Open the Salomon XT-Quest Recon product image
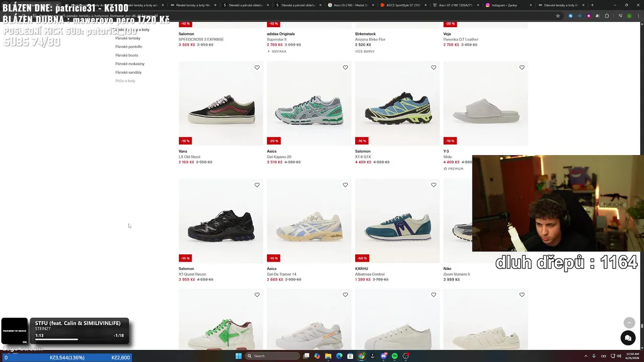The image size is (644, 362). 221,221
